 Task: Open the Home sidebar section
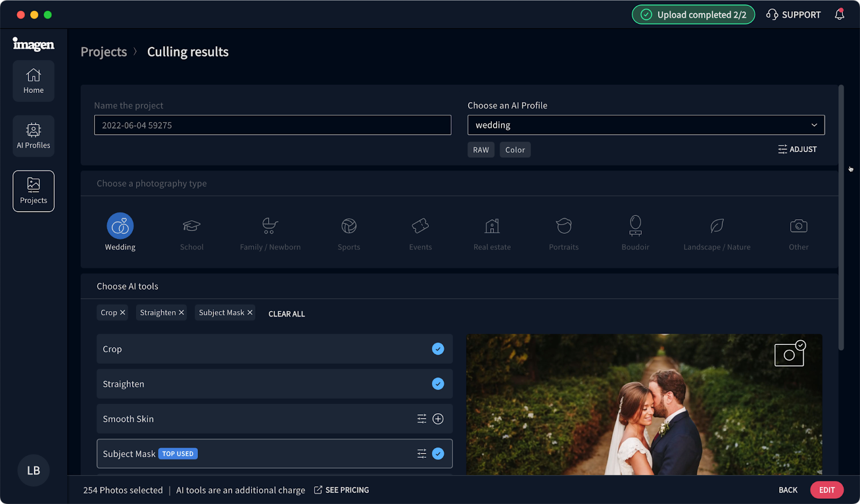point(33,81)
